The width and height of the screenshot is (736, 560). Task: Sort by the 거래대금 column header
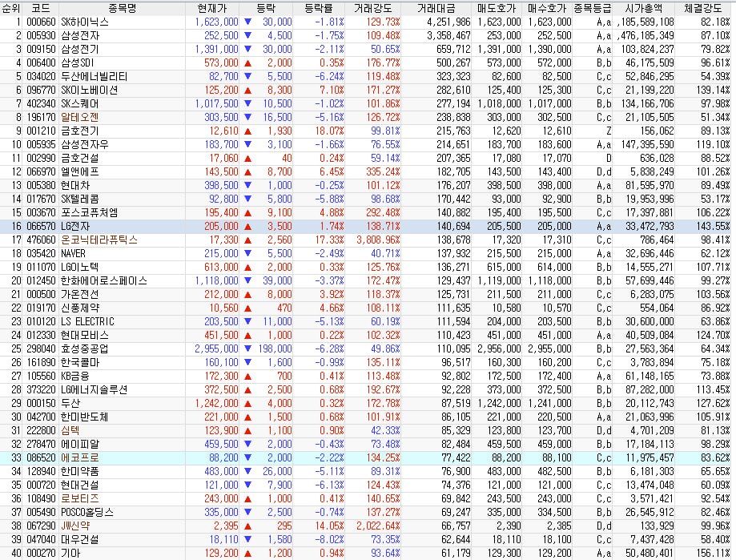[436, 8]
